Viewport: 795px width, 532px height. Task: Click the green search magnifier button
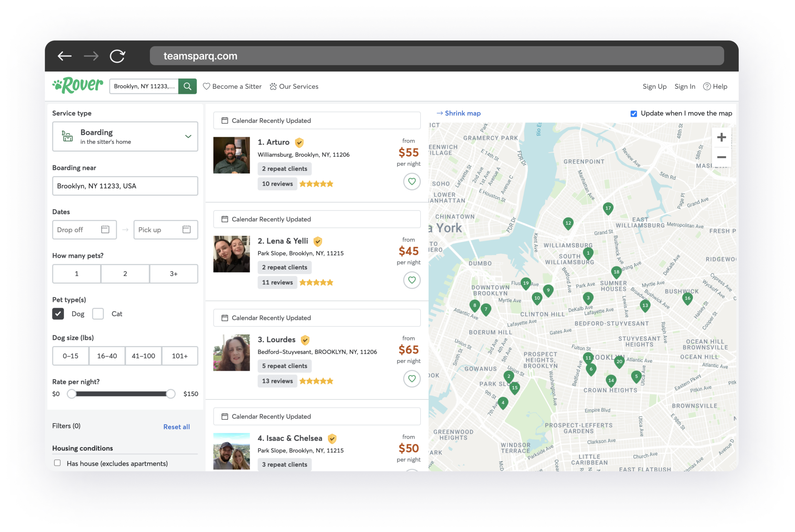[x=187, y=86]
